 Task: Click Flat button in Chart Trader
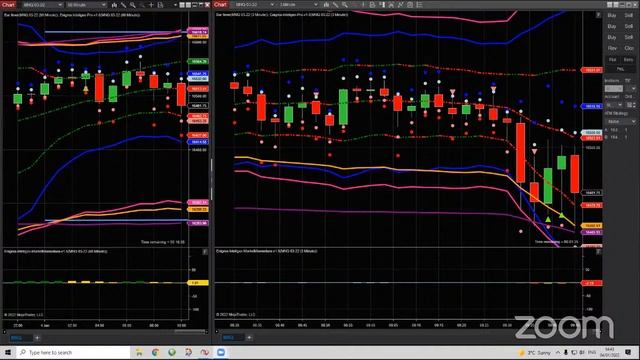[x=612, y=60]
